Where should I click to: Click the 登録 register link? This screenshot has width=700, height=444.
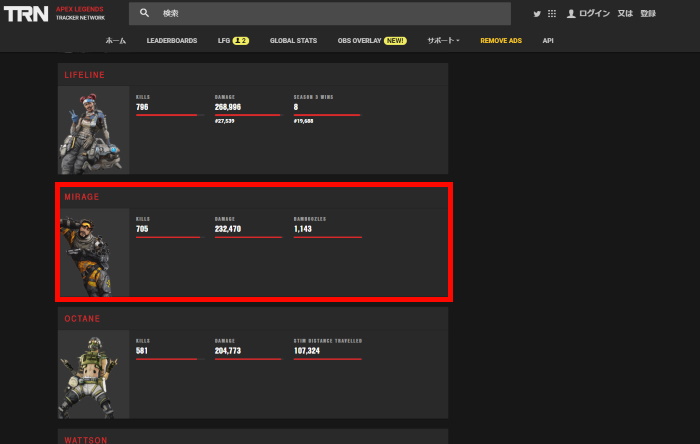[x=648, y=13]
